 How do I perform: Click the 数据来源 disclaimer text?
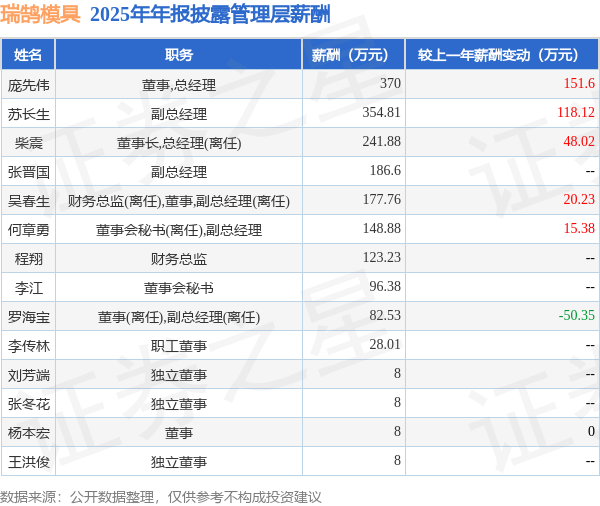coord(161,497)
